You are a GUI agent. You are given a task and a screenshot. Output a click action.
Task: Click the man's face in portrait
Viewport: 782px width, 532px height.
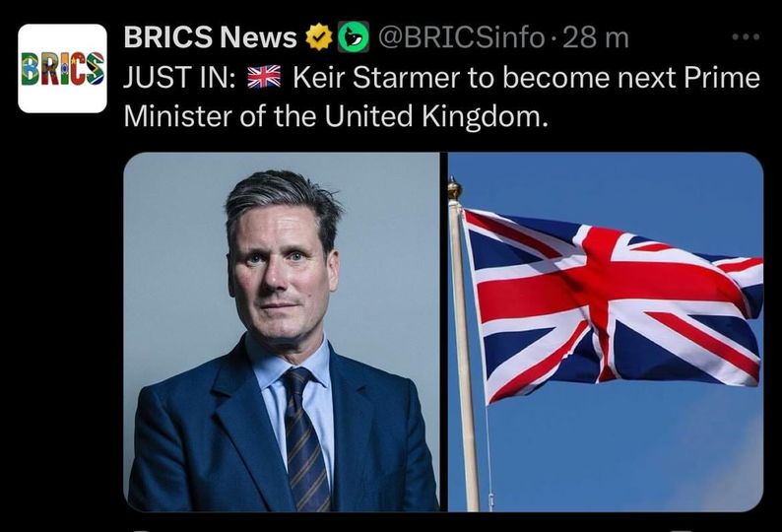tap(282, 275)
